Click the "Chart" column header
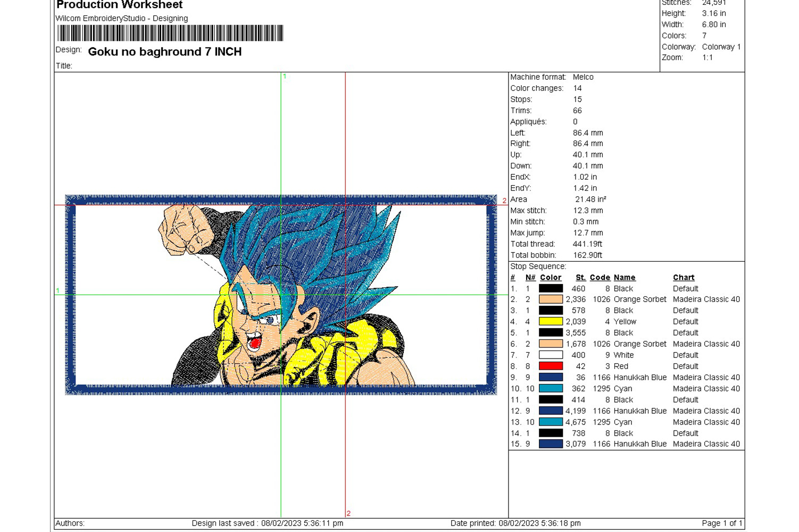799x532 pixels. click(x=684, y=278)
